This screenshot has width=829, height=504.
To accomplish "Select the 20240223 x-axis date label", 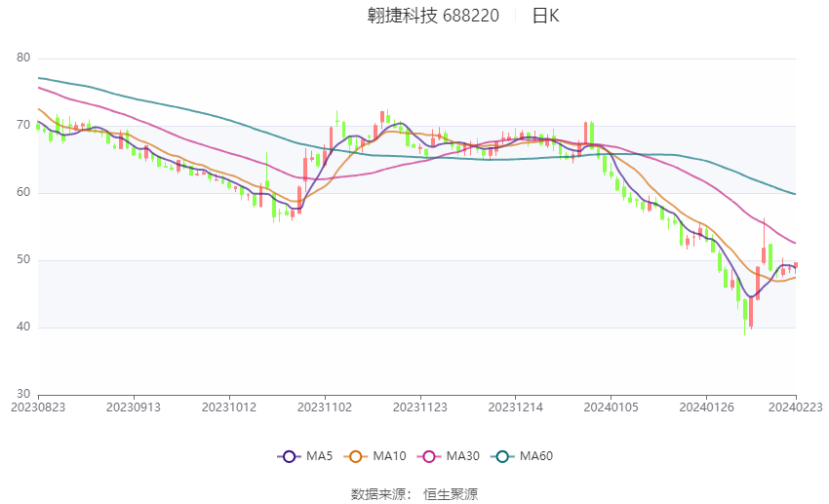I will click(x=796, y=407).
